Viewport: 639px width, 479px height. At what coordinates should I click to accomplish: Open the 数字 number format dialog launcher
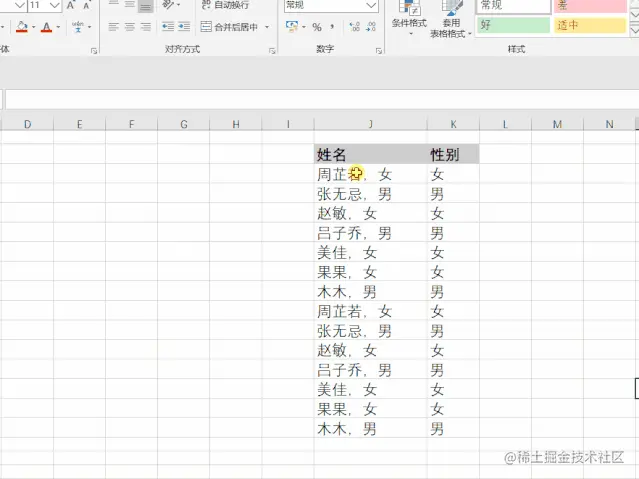click(x=379, y=51)
